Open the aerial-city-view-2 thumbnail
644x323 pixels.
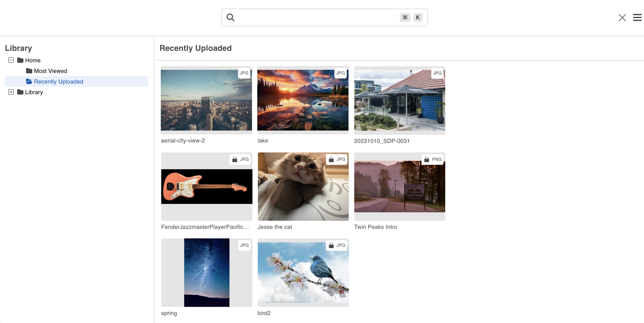(x=206, y=100)
